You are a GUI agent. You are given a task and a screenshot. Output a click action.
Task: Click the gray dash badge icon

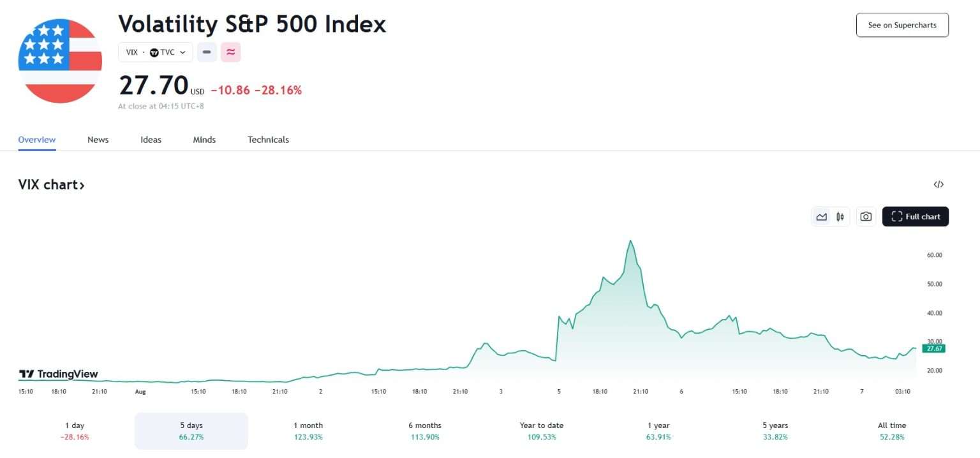pyautogui.click(x=207, y=52)
